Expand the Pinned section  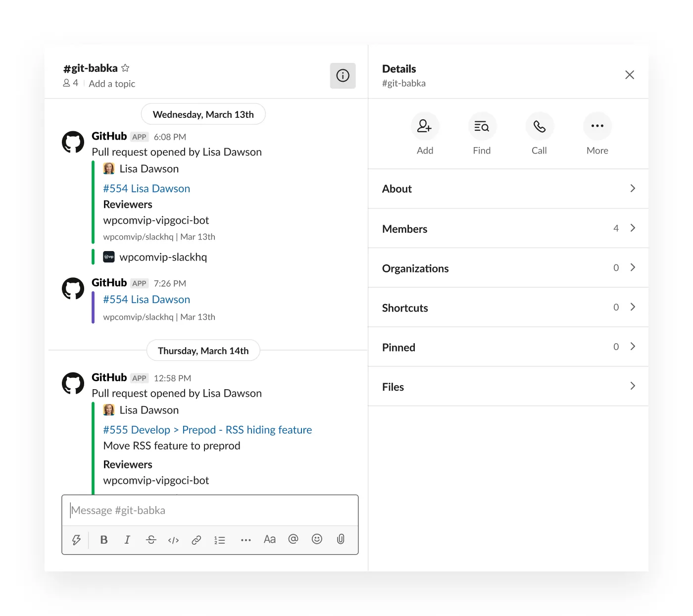[508, 347]
